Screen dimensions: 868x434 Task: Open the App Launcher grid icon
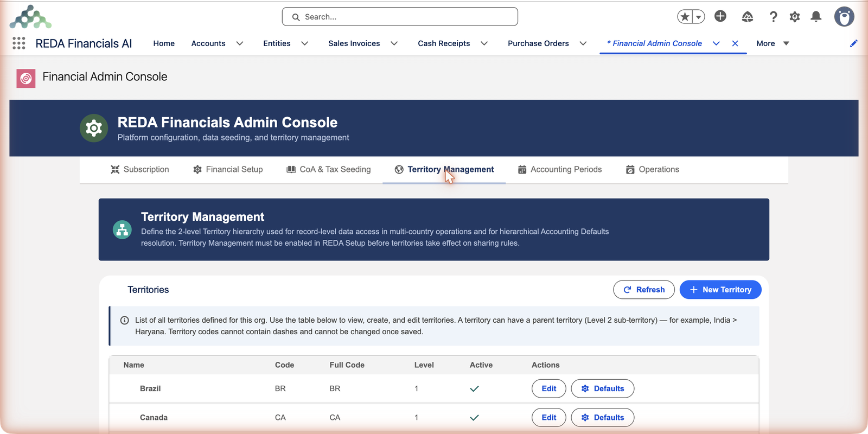[x=19, y=43]
